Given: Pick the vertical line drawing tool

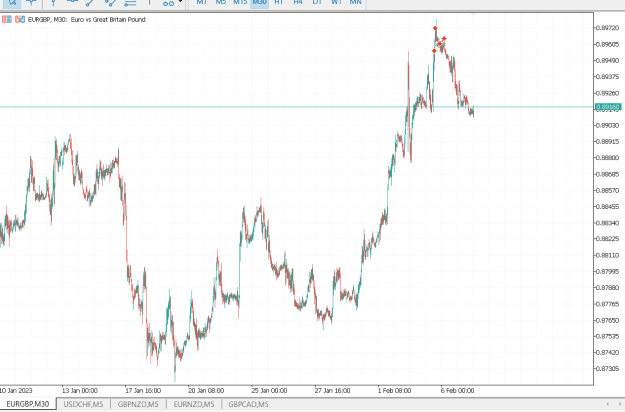Looking at the screenshot, I should (x=53, y=2).
